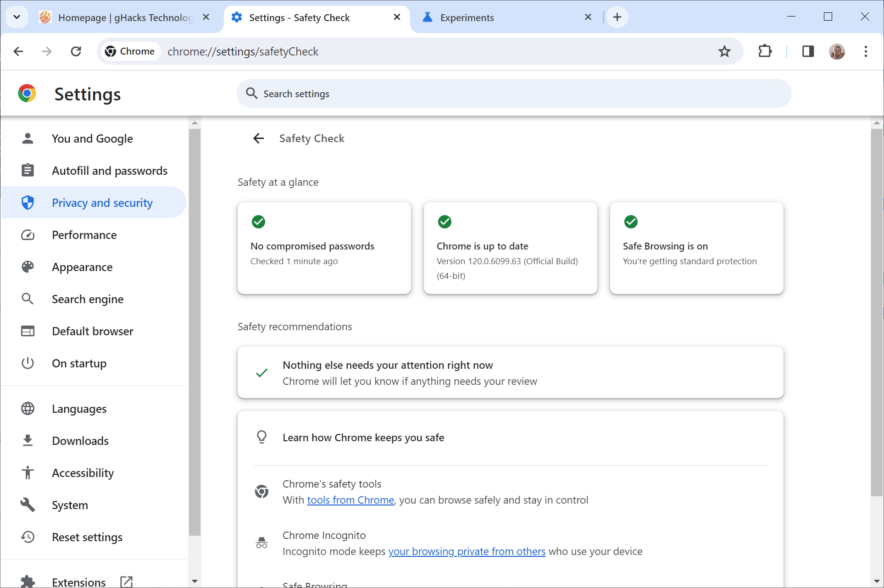The image size is (884, 588).
Task: Click the Chrome profile avatar icon
Action: (x=837, y=51)
